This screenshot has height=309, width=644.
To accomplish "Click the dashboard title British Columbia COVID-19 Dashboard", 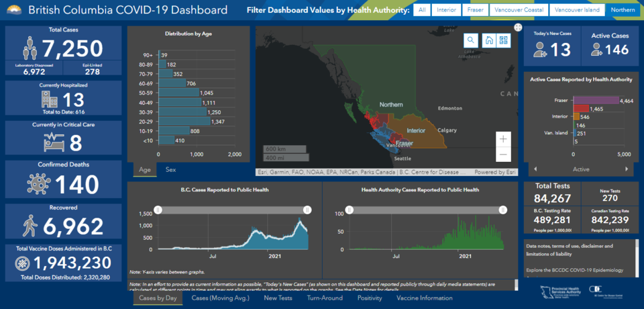I will click(127, 9).
